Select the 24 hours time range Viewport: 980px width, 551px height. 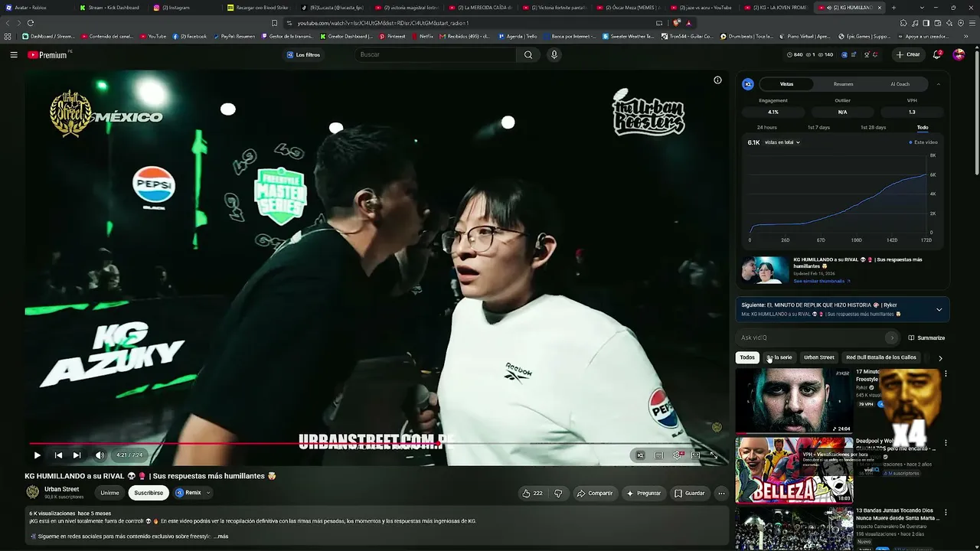766,128
